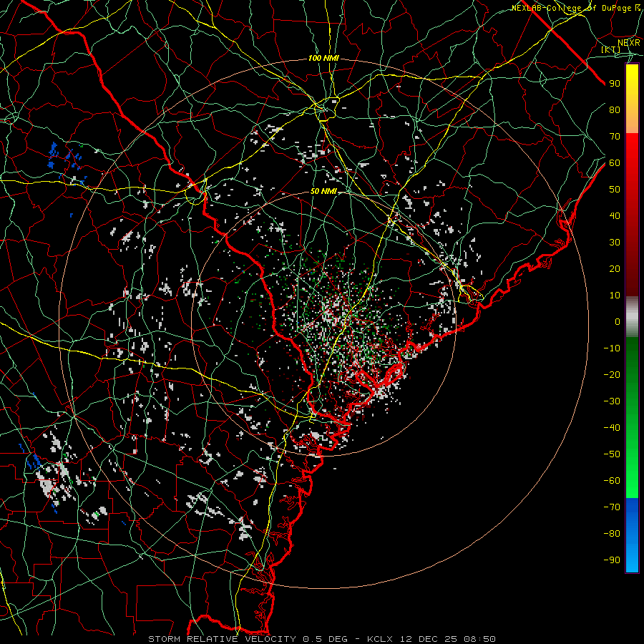Click the -90 label on velocity scale
644x644 pixels.
coord(612,560)
